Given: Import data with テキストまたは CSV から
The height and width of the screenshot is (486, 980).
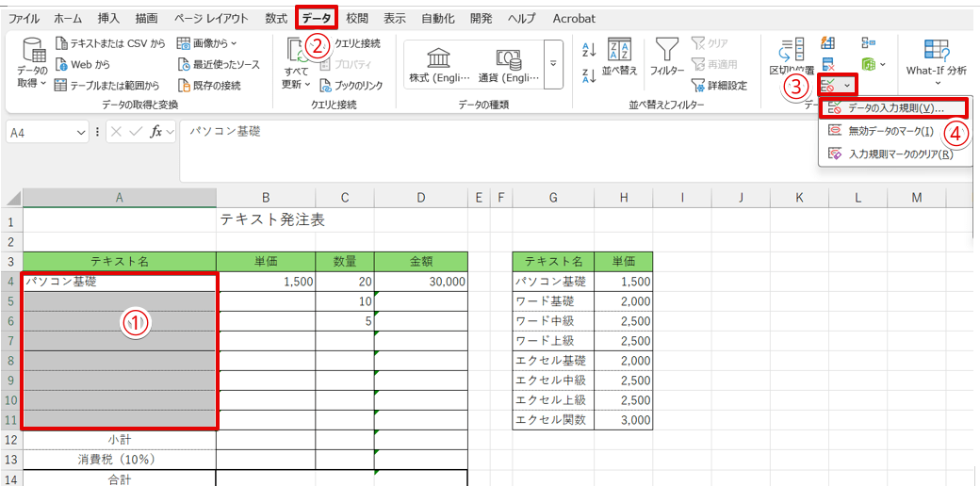Looking at the screenshot, I should pyautogui.click(x=110, y=43).
